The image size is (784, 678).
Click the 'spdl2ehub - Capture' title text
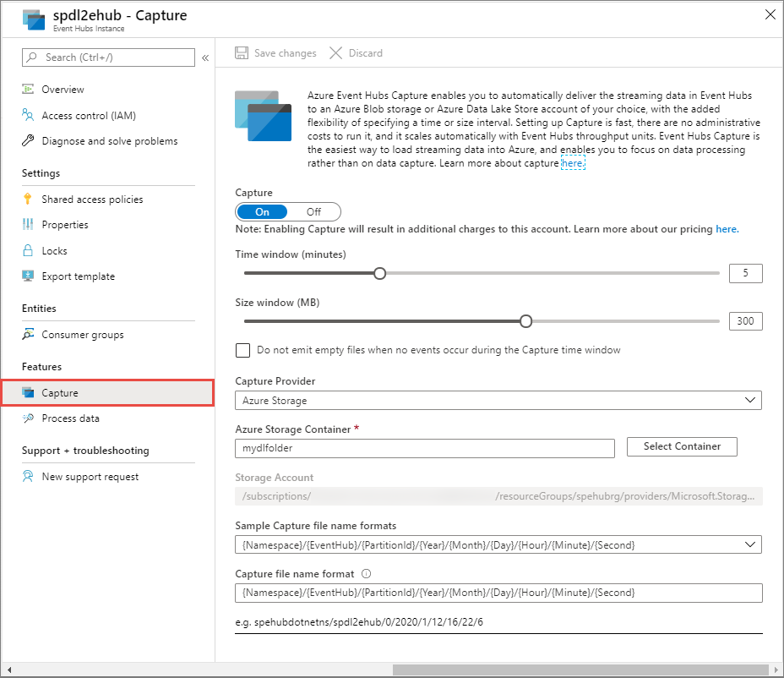(x=120, y=15)
